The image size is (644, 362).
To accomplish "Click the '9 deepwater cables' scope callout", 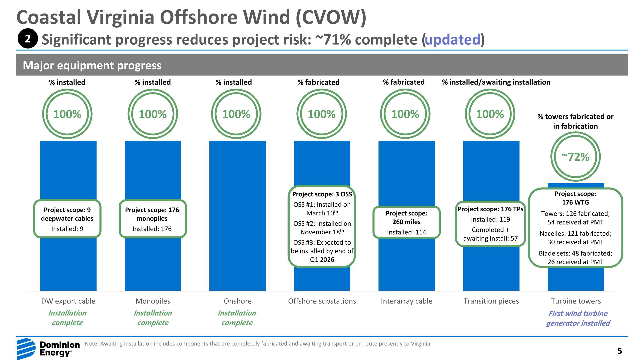I will tap(67, 219).
